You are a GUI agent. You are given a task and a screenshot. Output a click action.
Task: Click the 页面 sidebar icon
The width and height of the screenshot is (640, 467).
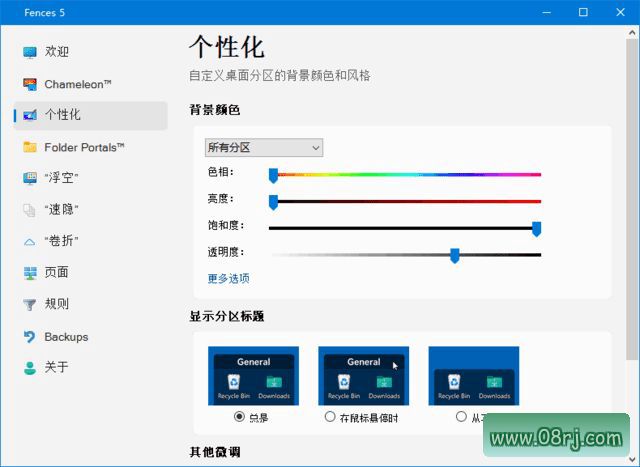pos(30,273)
